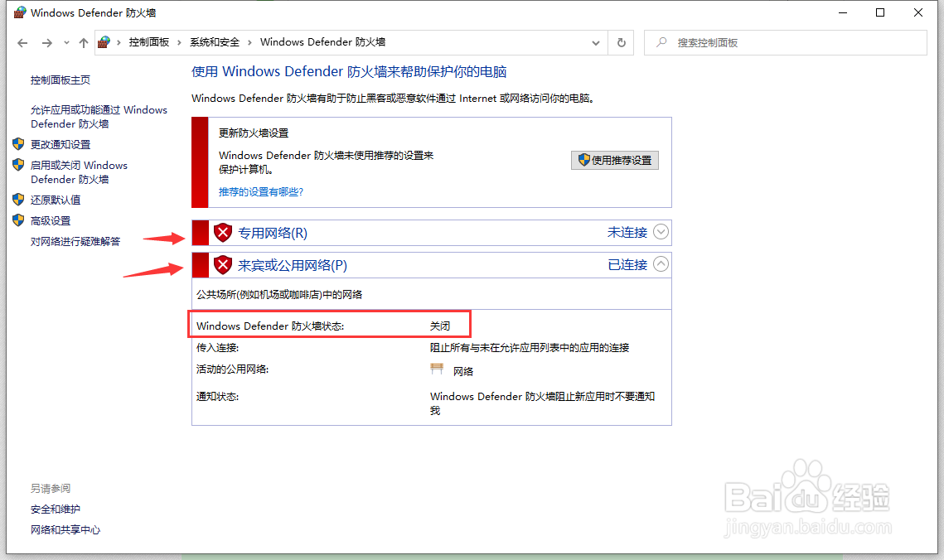Screen dimensions: 944x560
Task: Click the 搜索控制面板 search field
Action: tap(786, 43)
